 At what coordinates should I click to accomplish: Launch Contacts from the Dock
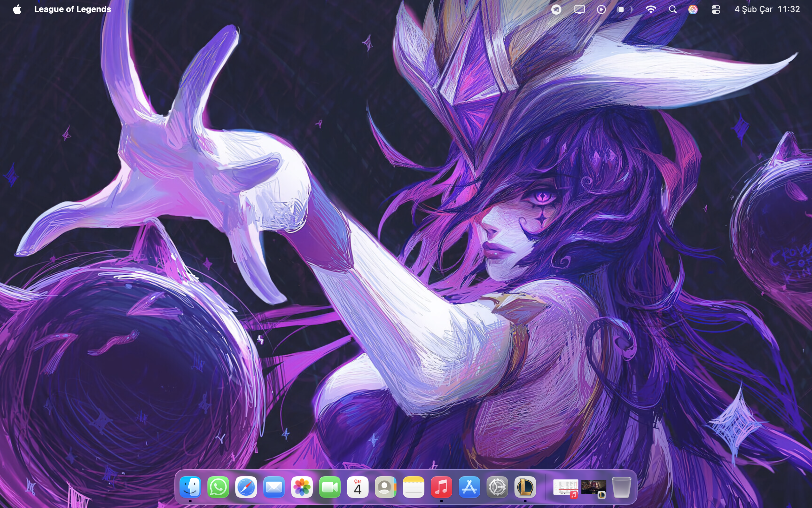(x=385, y=487)
